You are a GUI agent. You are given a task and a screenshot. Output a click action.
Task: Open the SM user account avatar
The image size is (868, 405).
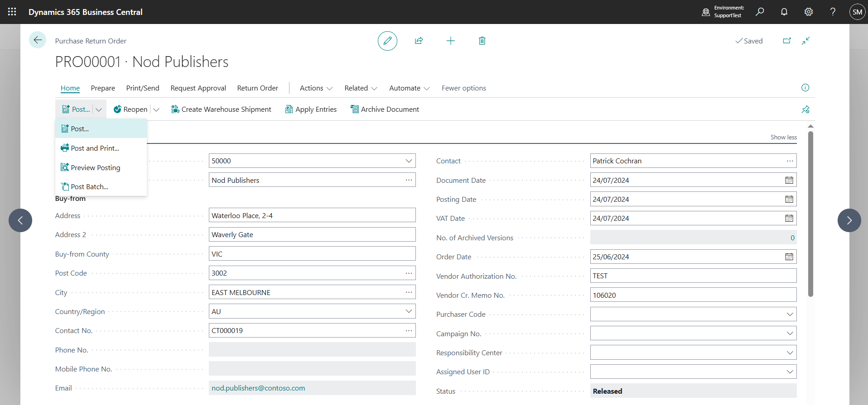click(x=857, y=12)
